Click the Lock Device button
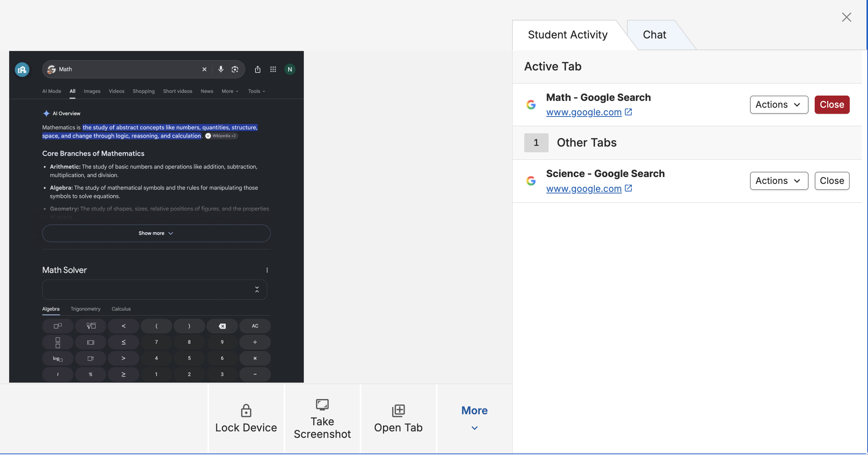 coord(246,419)
